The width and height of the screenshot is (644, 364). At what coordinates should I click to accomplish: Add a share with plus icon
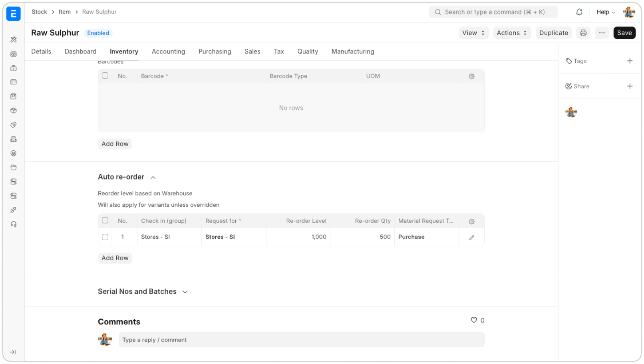pyautogui.click(x=630, y=86)
